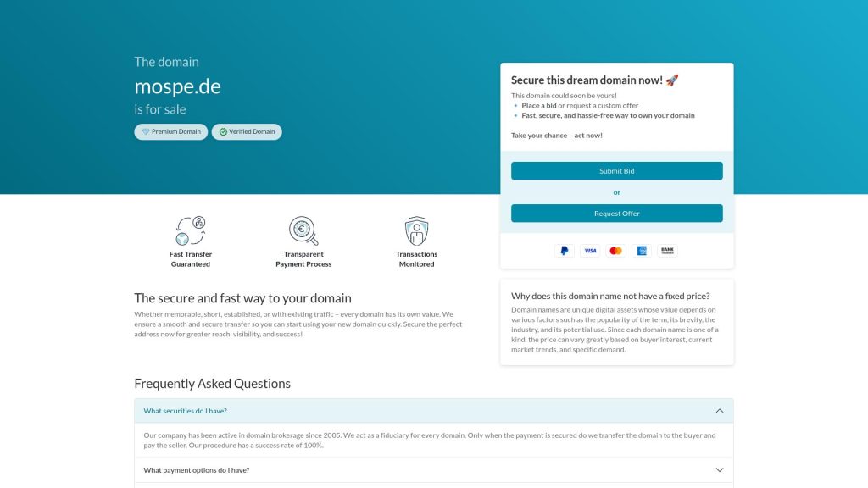868x488 pixels.
Task: Click the mospe.de domain title
Action: (177, 86)
